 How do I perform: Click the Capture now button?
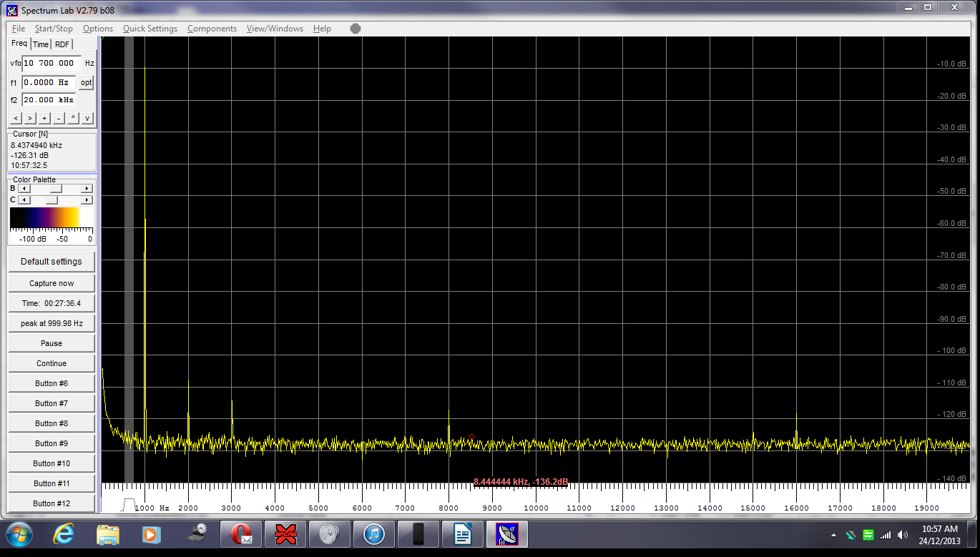[x=52, y=283]
